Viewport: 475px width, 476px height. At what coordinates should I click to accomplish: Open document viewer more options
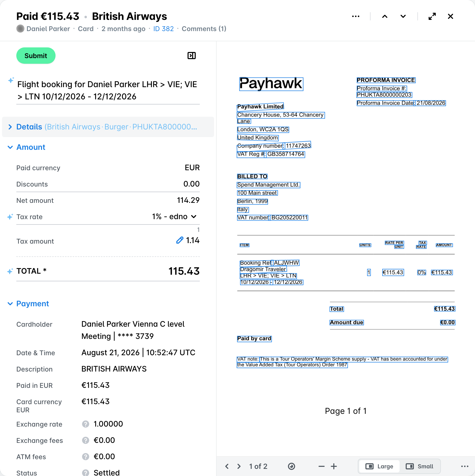pyautogui.click(x=465, y=466)
